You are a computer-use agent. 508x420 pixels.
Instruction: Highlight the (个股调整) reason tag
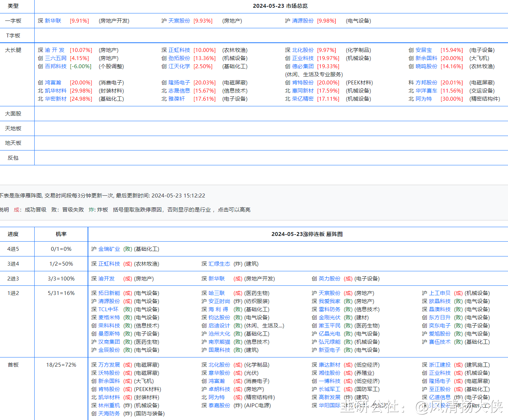(x=111, y=66)
